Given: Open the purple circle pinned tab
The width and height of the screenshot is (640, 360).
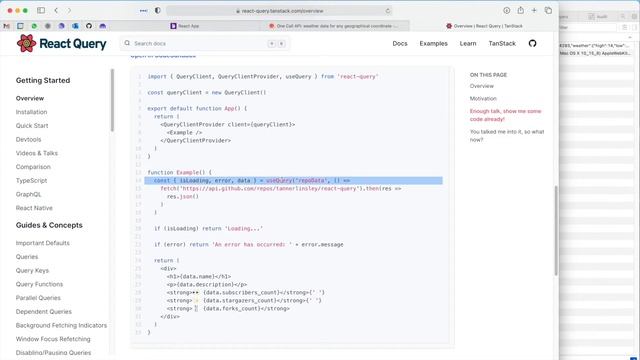Looking at the screenshot, I should coord(61,26).
